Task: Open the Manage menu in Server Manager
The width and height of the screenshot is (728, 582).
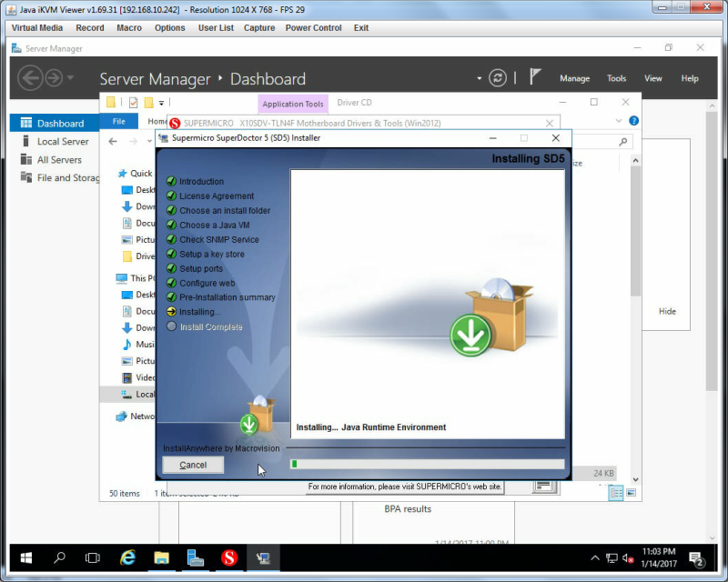Action: [574, 78]
